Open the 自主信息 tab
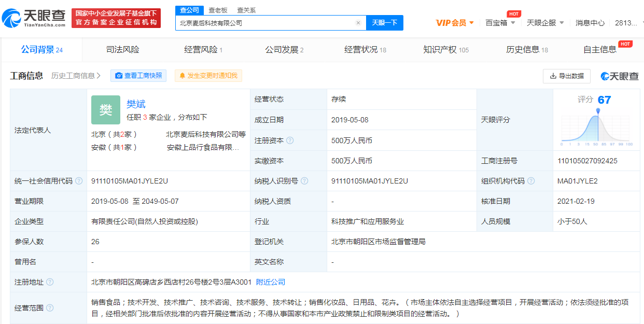Image resolution: width=644 pixels, height=324 pixels. 600,50
